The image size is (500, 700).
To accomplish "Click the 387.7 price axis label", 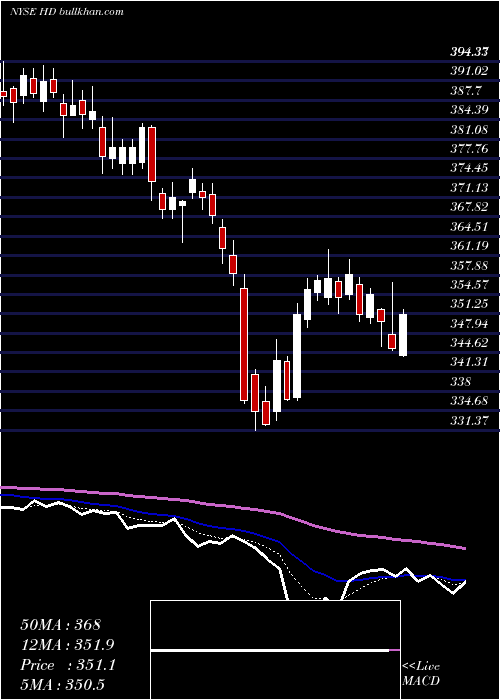I will [466, 91].
